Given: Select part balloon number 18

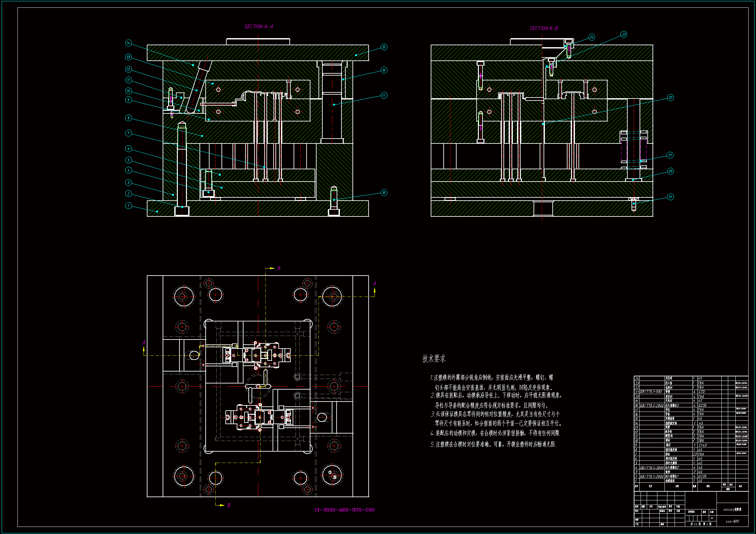Looking at the screenshot, I should tap(384, 193).
